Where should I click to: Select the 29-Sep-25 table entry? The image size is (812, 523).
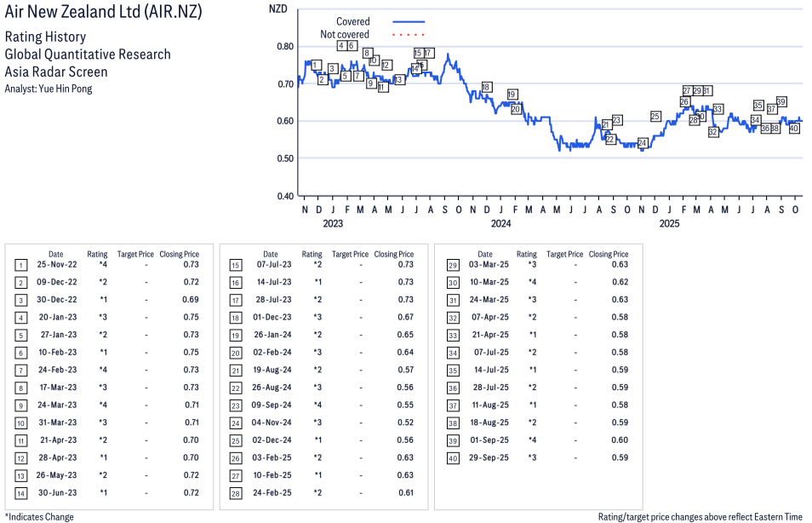pyautogui.click(x=538, y=457)
